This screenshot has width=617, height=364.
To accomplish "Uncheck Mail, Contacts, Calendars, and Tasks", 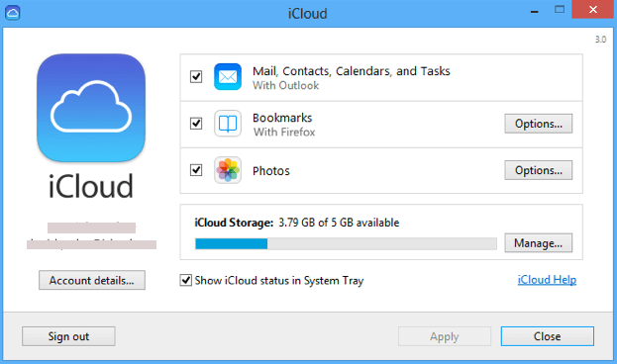I will point(196,76).
